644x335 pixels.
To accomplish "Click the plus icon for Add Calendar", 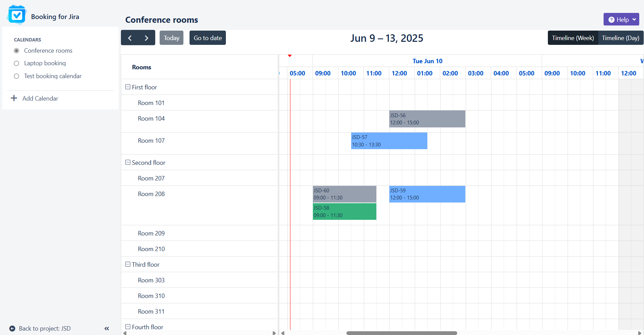I will 14,98.
